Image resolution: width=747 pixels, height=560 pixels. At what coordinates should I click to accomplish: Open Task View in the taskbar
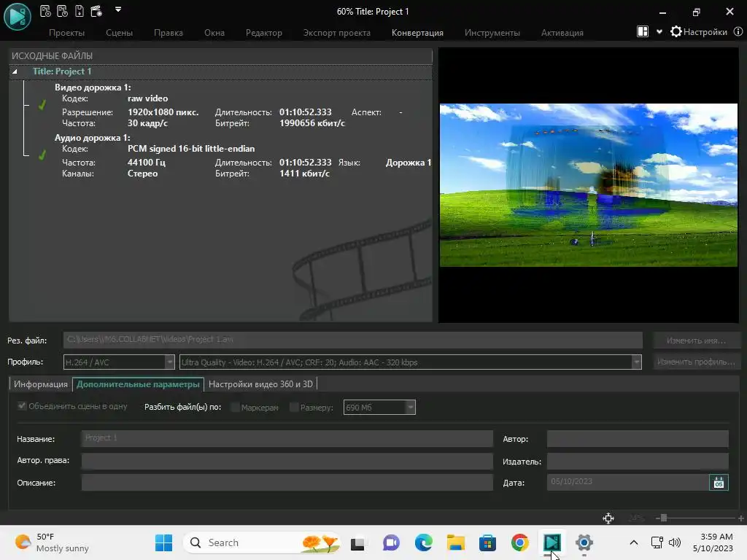(x=357, y=542)
